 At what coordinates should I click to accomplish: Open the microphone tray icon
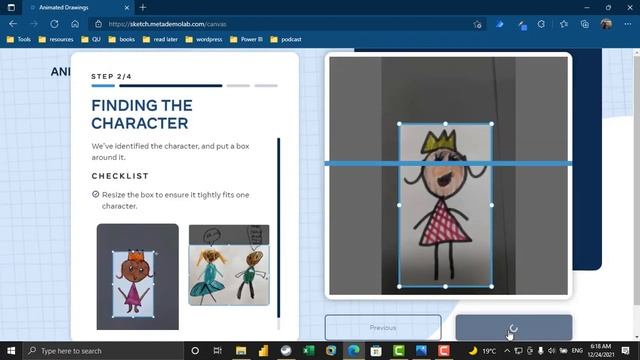tap(540, 351)
